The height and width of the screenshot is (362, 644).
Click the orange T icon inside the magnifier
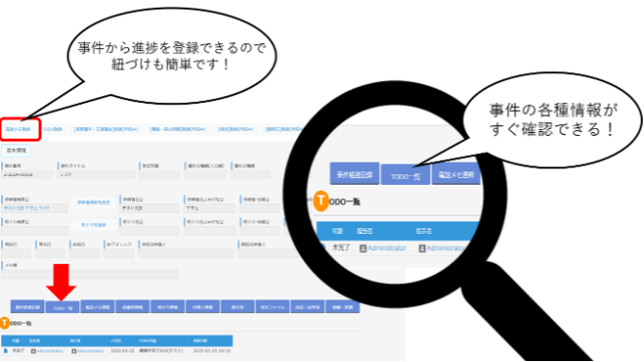click(x=321, y=201)
